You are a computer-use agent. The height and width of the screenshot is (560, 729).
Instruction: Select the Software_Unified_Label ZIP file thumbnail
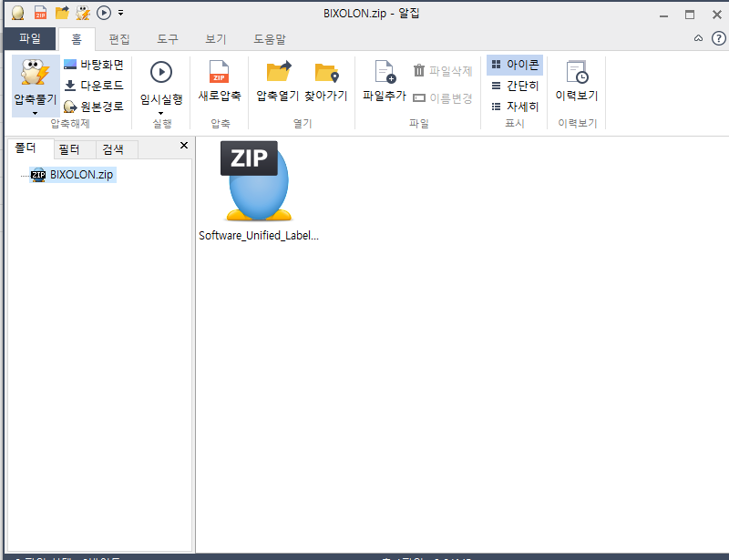pyautogui.click(x=258, y=180)
